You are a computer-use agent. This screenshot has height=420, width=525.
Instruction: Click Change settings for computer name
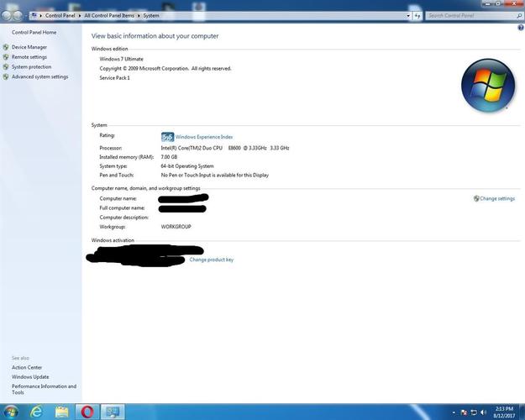click(x=497, y=198)
